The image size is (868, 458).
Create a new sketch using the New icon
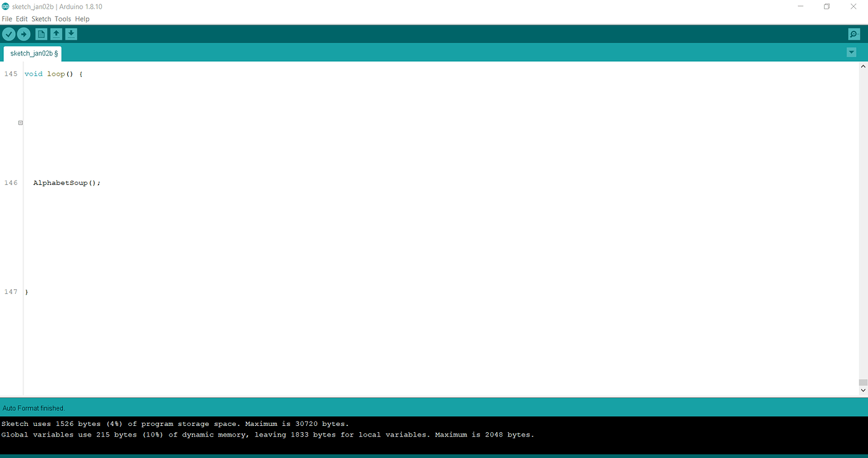[40, 34]
